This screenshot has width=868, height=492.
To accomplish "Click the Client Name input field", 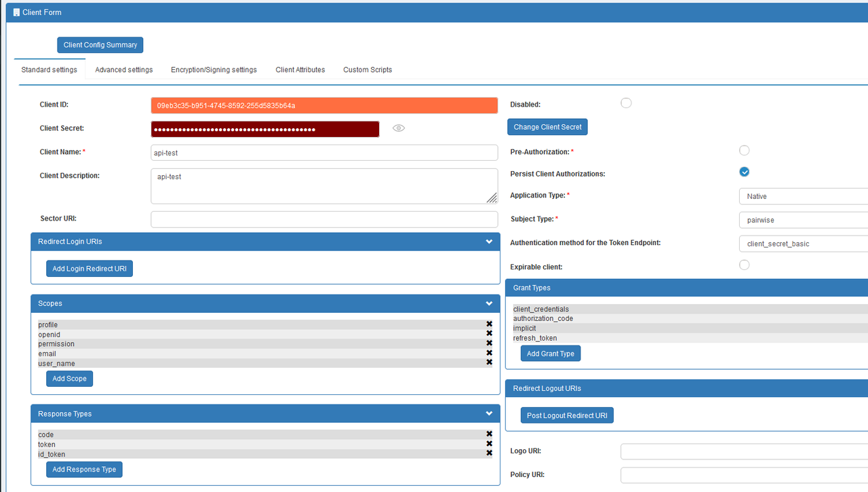I will point(324,153).
